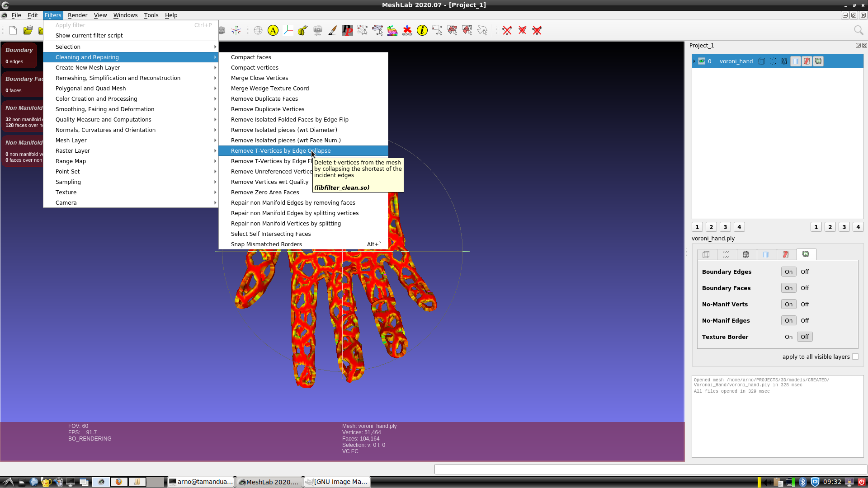Click the yellow A text annotation icon
The width and height of the screenshot is (868, 488).
[x=273, y=30]
